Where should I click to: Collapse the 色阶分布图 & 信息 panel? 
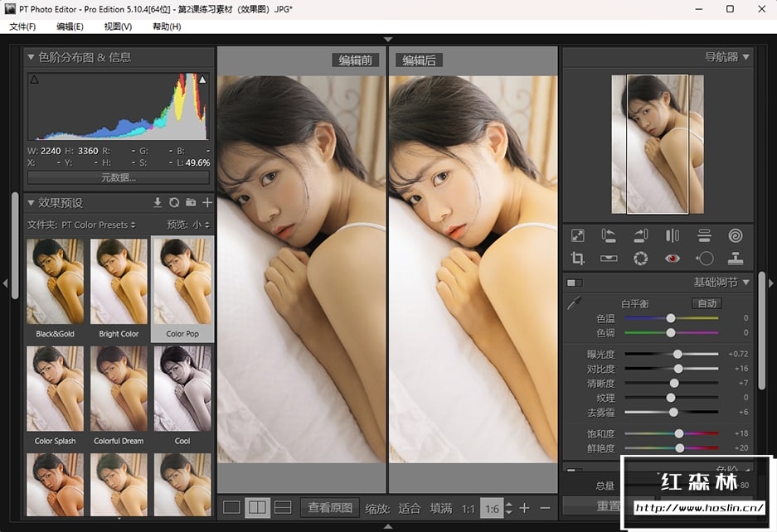[x=32, y=57]
